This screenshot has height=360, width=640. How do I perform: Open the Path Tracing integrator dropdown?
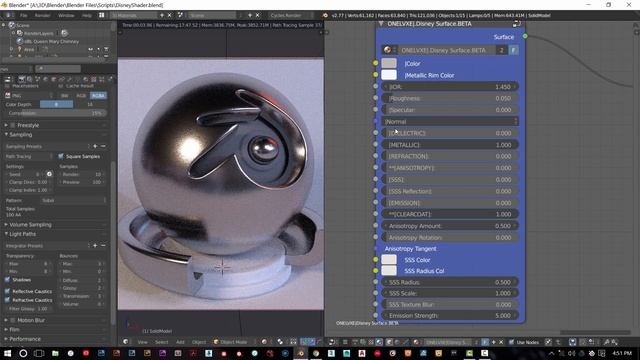click(29, 156)
